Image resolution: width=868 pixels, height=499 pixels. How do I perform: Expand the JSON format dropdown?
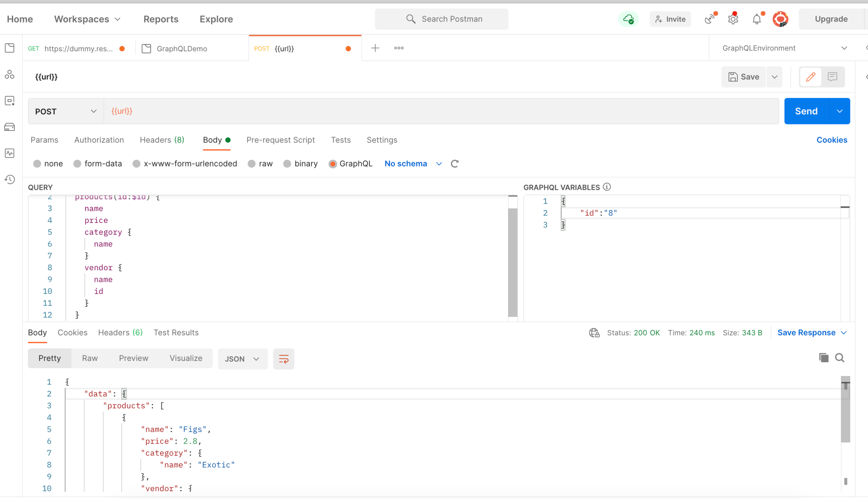coord(242,359)
